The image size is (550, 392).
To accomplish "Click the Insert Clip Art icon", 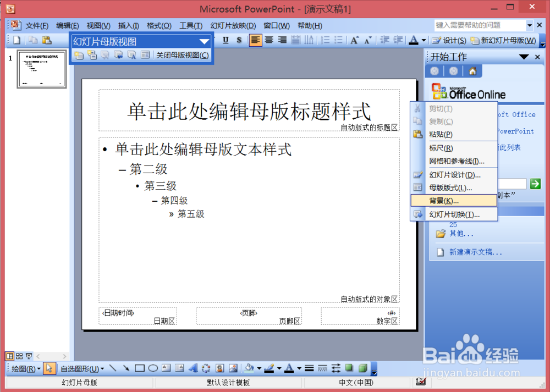I will (219, 368).
